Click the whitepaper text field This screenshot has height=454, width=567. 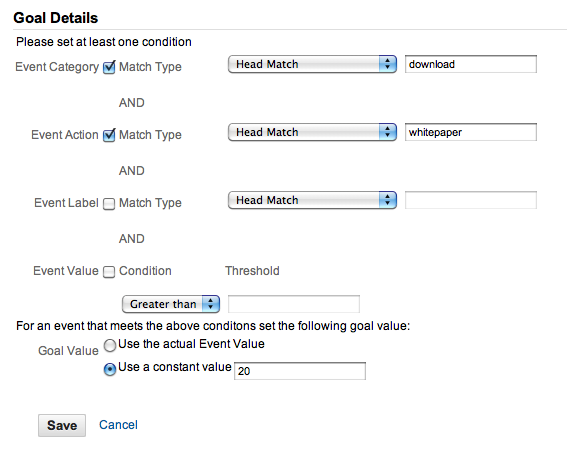[471, 132]
